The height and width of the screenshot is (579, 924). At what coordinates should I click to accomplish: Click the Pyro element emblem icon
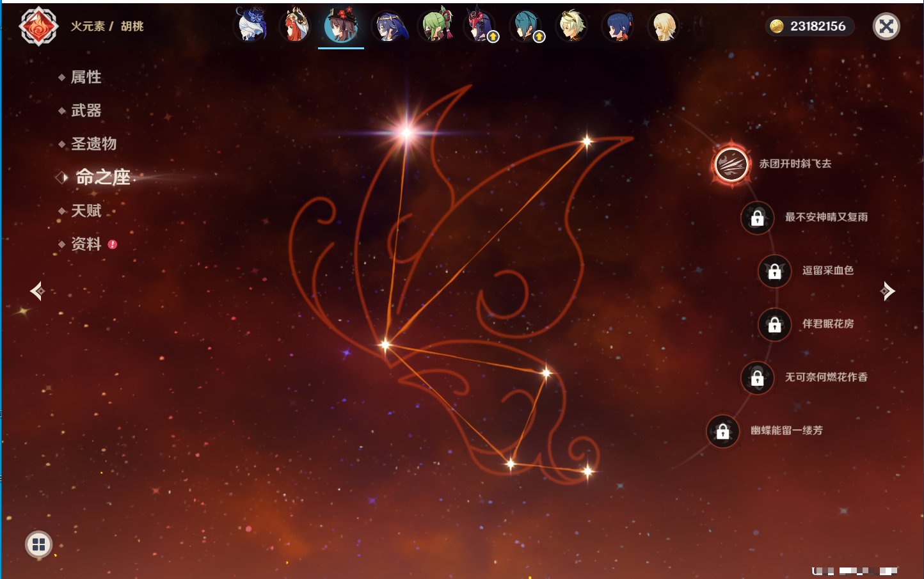coord(38,26)
